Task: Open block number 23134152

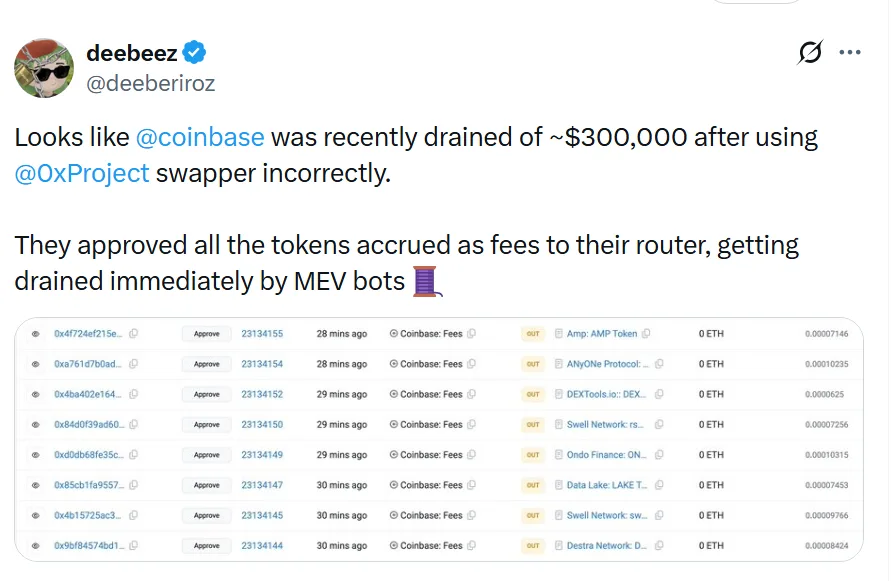Action: click(x=262, y=394)
